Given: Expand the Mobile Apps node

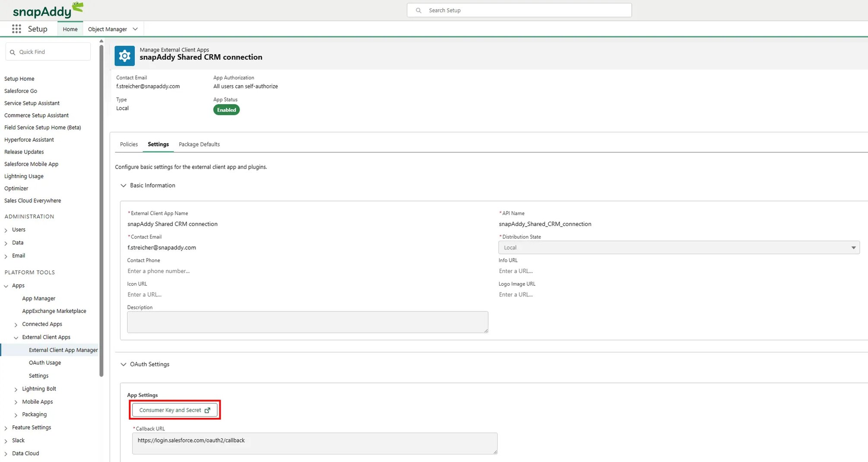Looking at the screenshot, I should 16,402.
